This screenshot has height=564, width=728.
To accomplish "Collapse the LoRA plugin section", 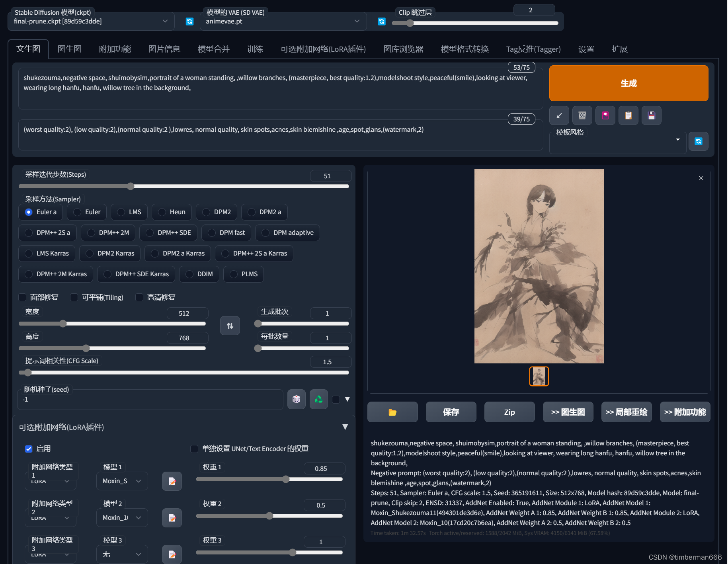I will [345, 427].
